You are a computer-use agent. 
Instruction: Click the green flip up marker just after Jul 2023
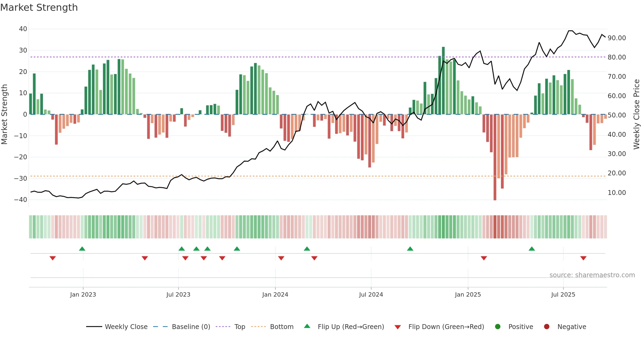tap(182, 249)
